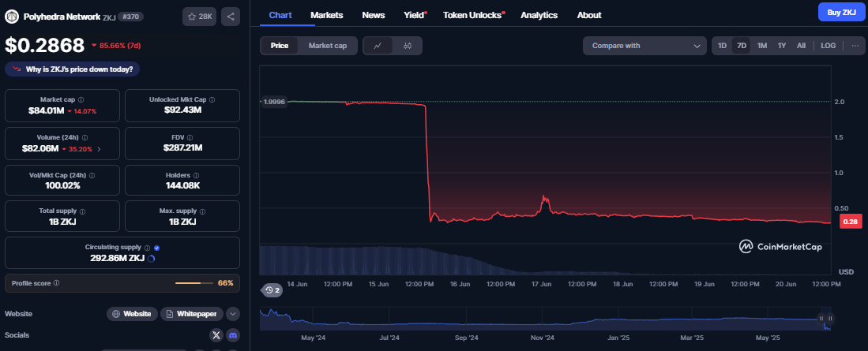Viewport: 868px width, 351px height.
Task: Click the 292.86M ZKJ supply value
Action: click(x=118, y=258)
